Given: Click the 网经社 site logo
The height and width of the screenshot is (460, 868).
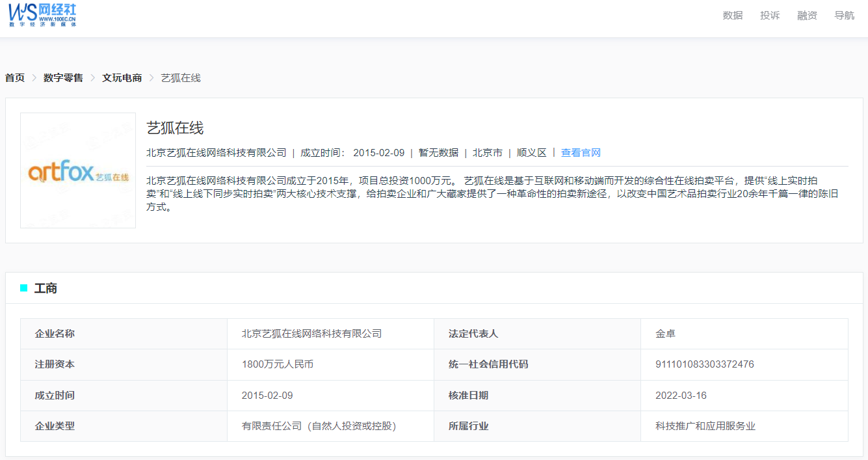Looking at the screenshot, I should click(x=42, y=14).
